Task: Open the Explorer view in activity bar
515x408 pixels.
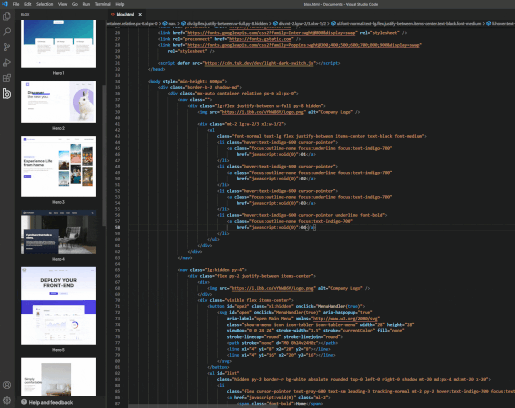Action: tap(7, 16)
